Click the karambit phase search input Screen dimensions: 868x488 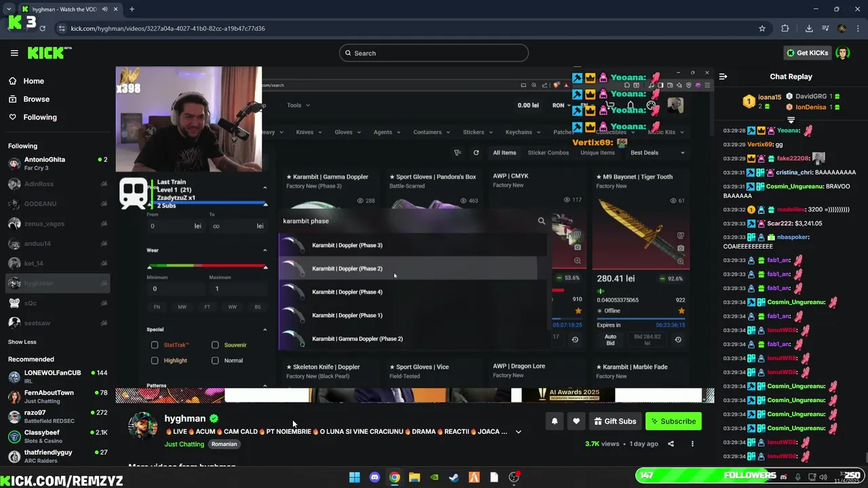tap(407, 221)
